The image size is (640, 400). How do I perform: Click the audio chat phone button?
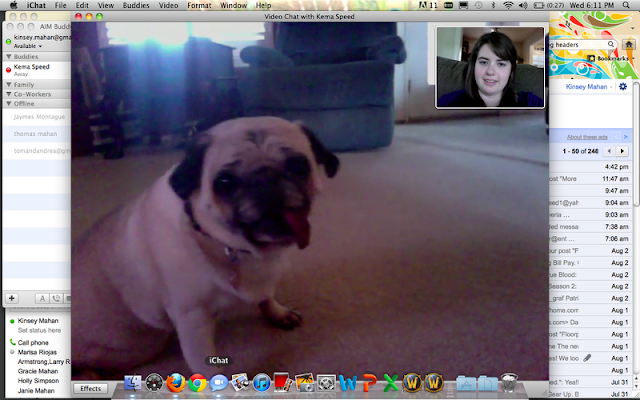coord(56,298)
